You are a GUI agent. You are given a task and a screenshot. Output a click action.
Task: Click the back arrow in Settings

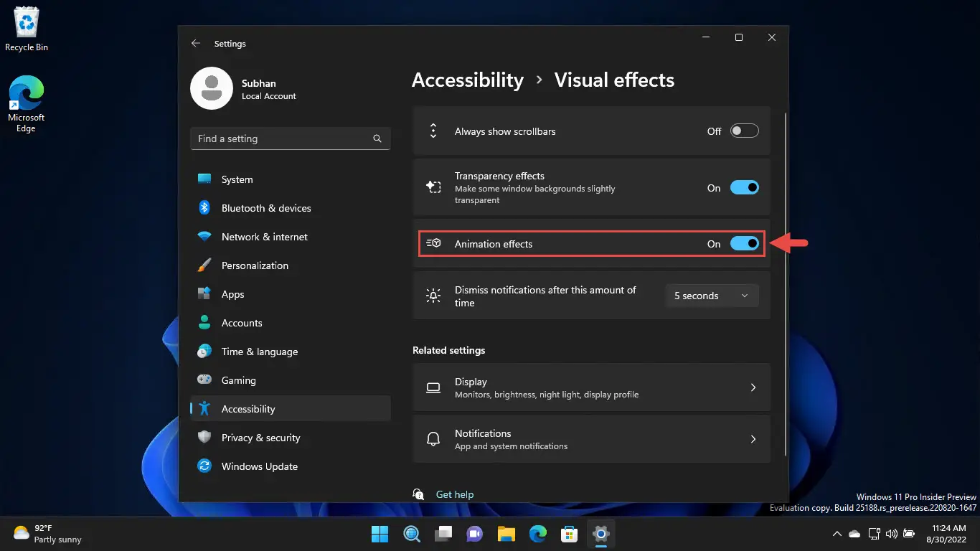tap(196, 44)
